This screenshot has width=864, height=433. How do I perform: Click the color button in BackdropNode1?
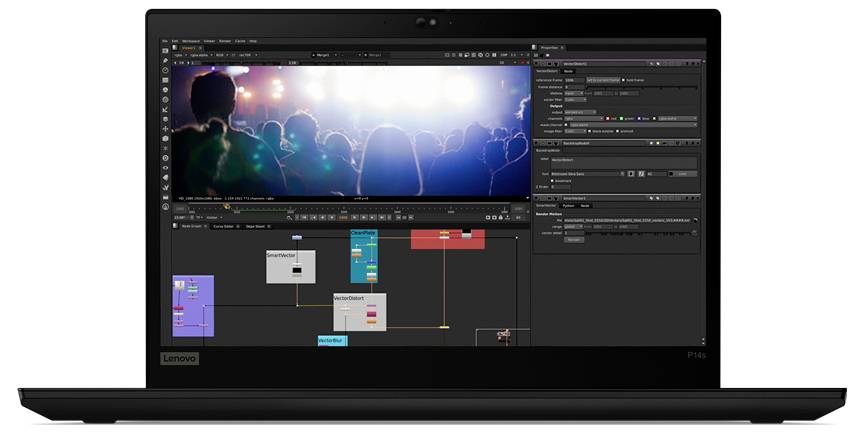pos(683,174)
